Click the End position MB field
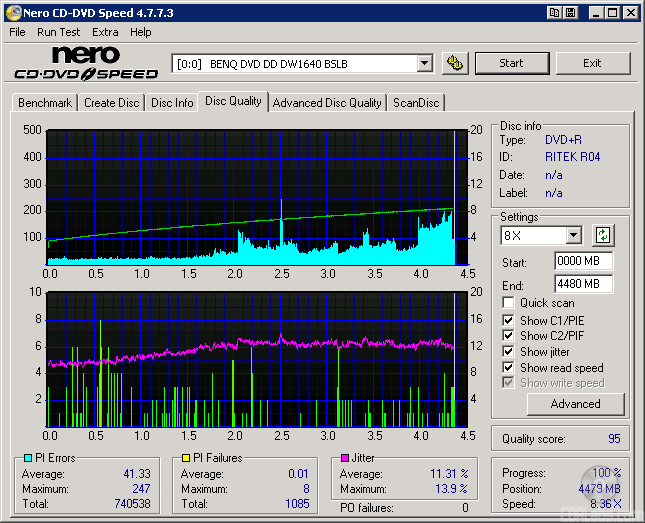The image size is (645, 523). click(x=583, y=284)
